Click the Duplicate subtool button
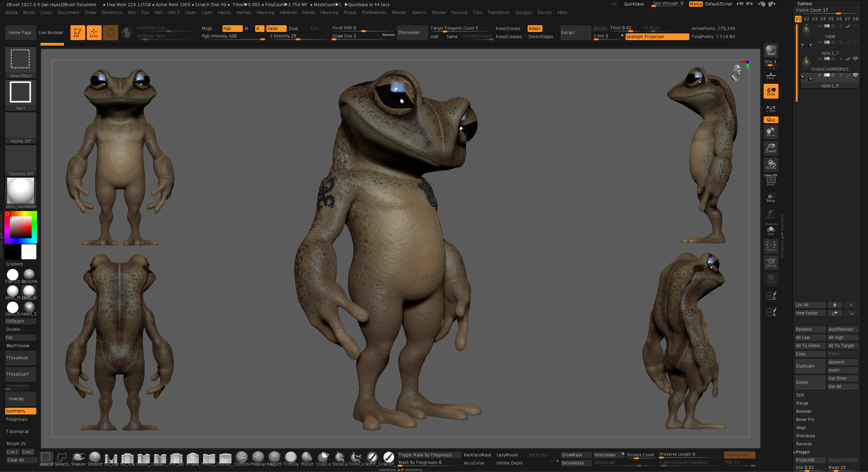 [809, 366]
